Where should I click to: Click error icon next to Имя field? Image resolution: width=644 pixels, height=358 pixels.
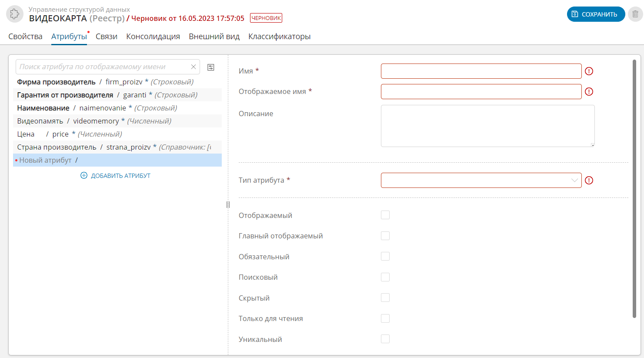589,71
